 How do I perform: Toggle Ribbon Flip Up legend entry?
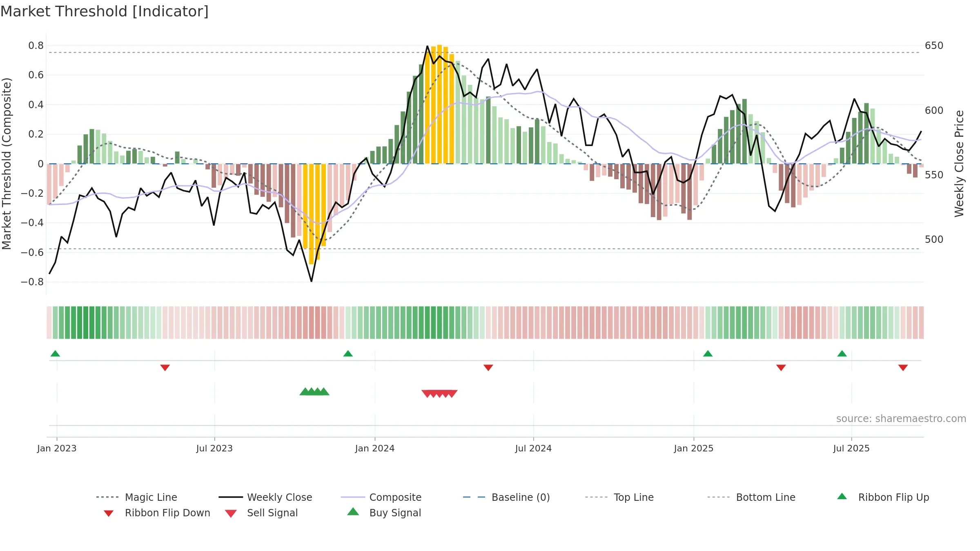tap(883, 497)
